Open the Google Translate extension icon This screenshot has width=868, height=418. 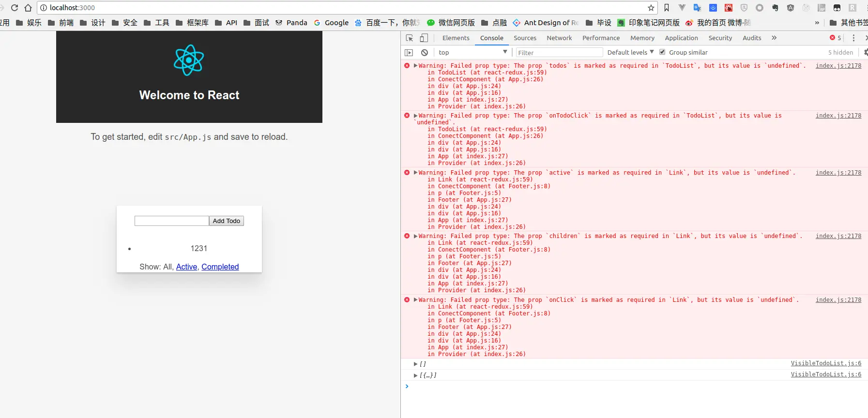[x=698, y=8]
